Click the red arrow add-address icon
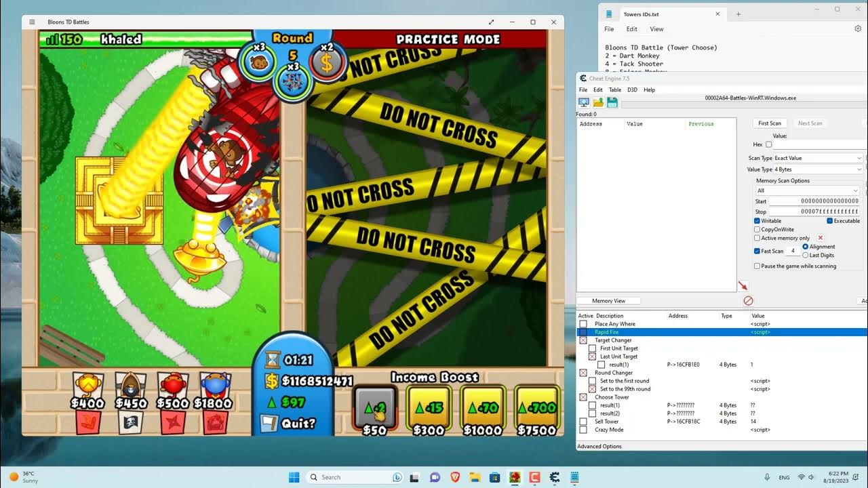Screen dimensions: 868x488 pyautogui.click(x=743, y=286)
